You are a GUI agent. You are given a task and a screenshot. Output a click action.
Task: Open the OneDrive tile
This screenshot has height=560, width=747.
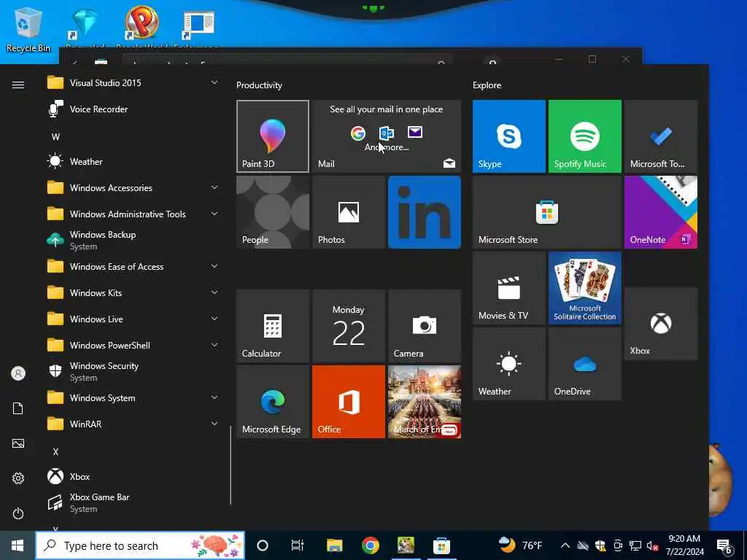[584, 364]
